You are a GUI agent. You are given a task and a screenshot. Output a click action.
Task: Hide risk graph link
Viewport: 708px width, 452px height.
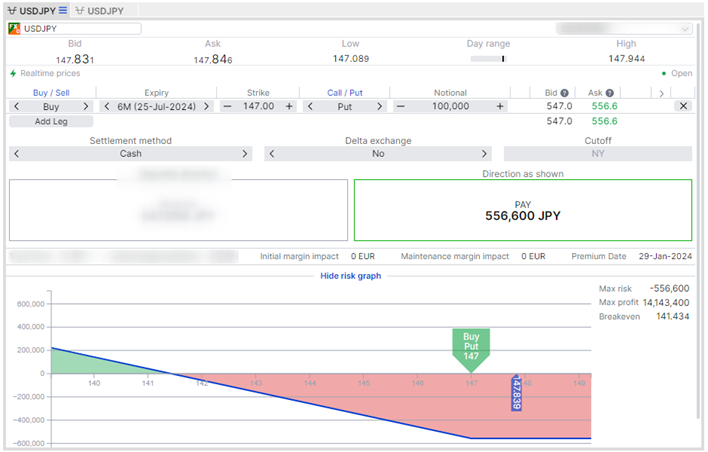(350, 276)
